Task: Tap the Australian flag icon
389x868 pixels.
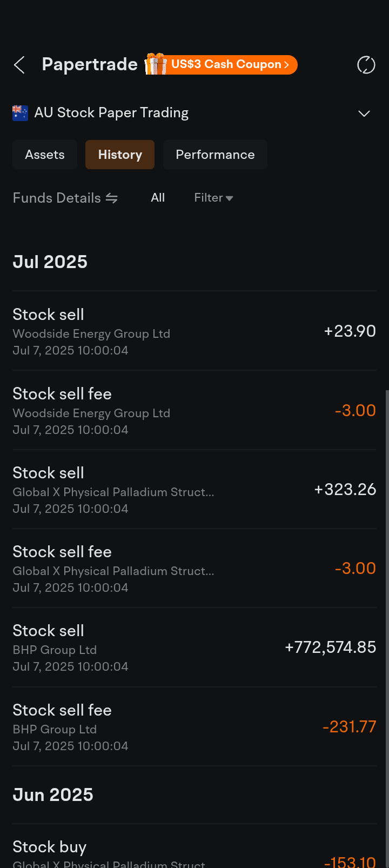Action: coord(20,113)
